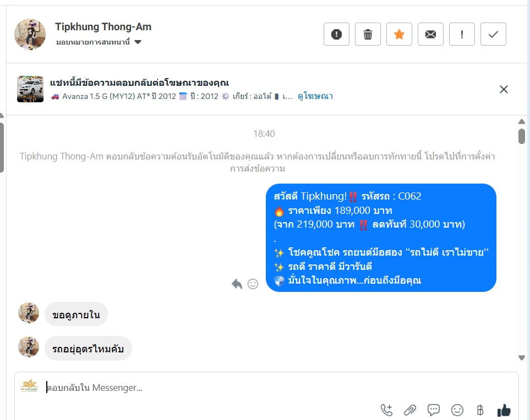The height and width of the screenshot is (420, 530).
Task: Open emoji picker in composer
Action: click(457, 410)
